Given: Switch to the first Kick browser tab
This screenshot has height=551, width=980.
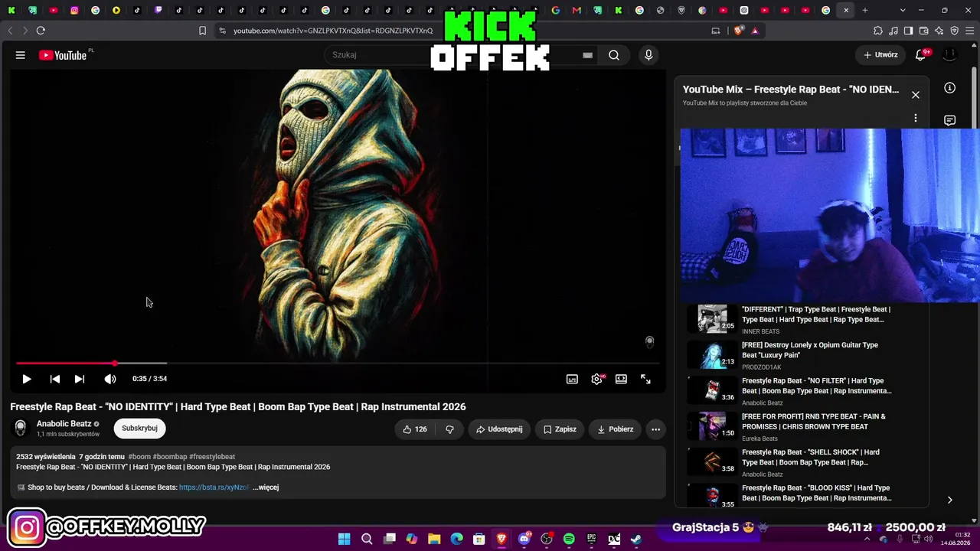Looking at the screenshot, I should point(11,10).
